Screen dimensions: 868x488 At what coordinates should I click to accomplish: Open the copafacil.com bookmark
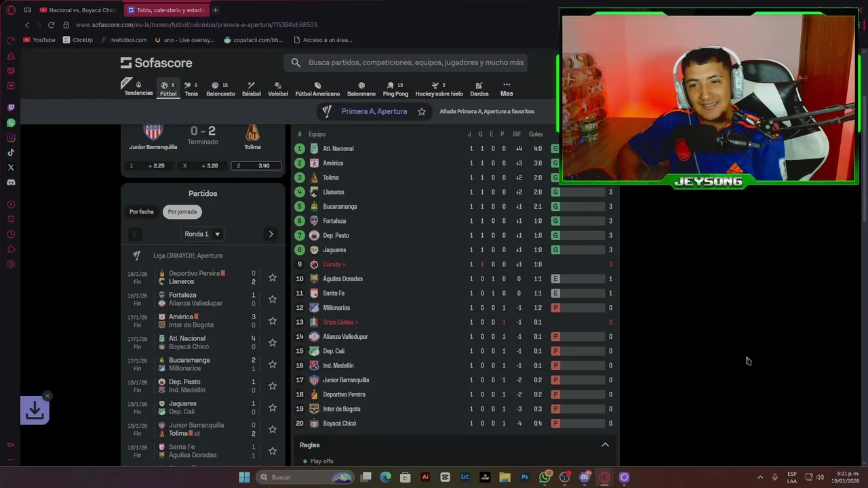click(x=253, y=40)
